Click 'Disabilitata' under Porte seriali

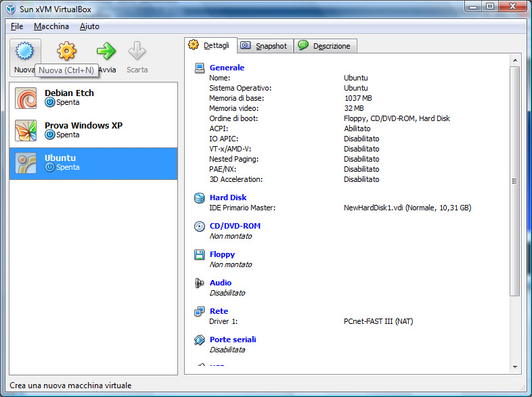click(227, 350)
